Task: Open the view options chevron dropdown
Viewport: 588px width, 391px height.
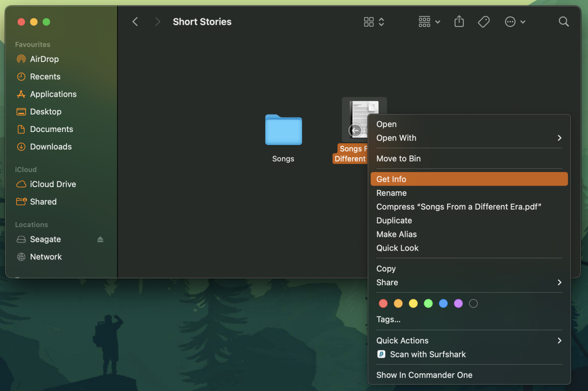Action: [381, 22]
